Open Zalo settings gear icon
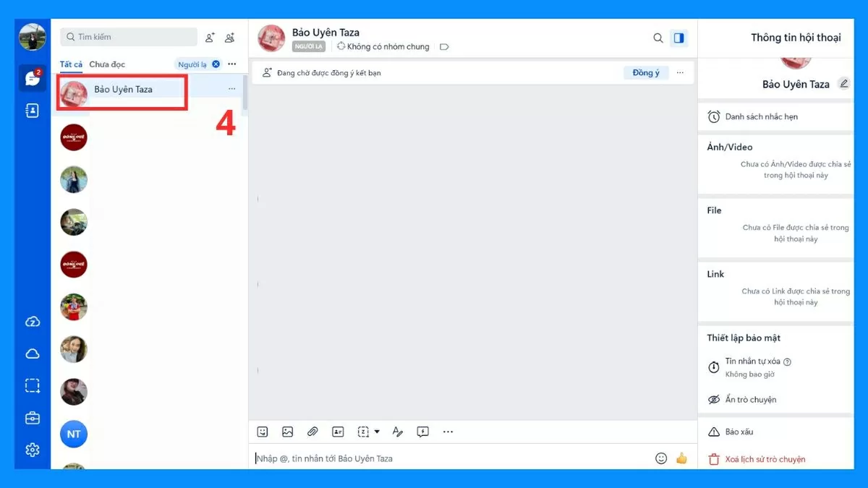This screenshot has width=868, height=488. (32, 450)
